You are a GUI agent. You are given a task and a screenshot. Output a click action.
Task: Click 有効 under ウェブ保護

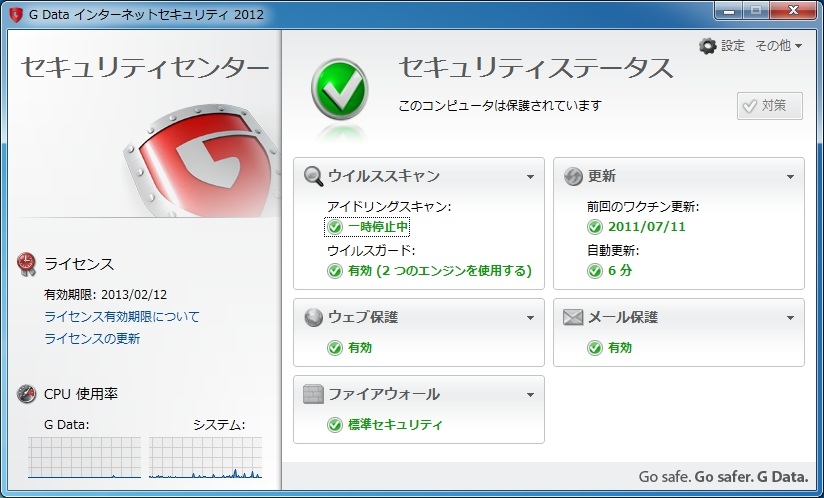[359, 348]
